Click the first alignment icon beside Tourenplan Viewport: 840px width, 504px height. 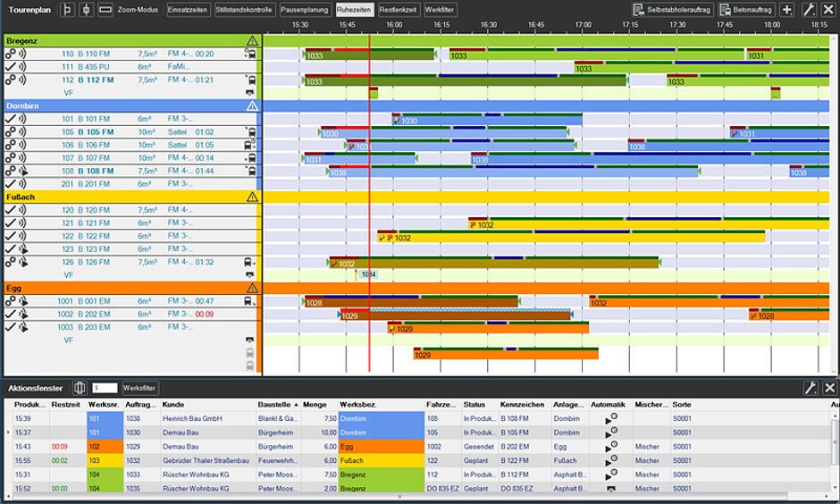(68, 9)
